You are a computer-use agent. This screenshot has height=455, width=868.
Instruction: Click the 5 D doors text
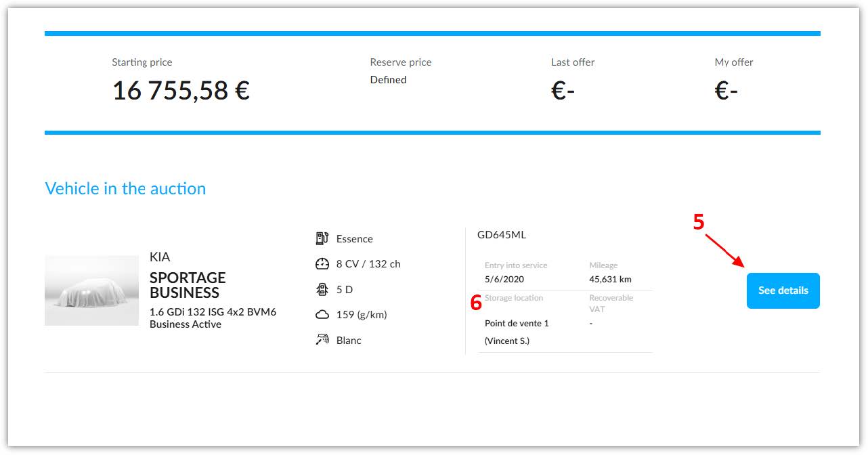(345, 290)
